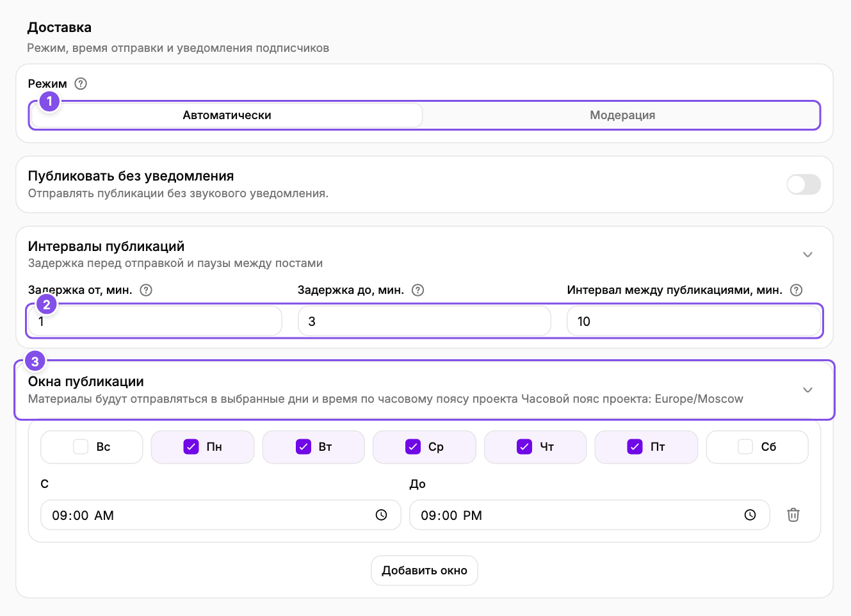Image resolution: width=851 pixels, height=616 pixels.
Task: Uncheck the Вт day checkbox
Action: pos(304,446)
